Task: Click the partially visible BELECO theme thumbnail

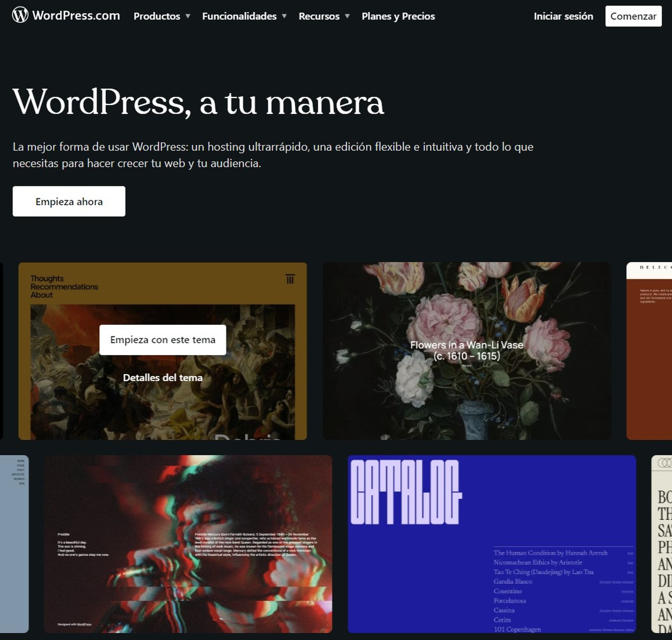Action: point(649,350)
